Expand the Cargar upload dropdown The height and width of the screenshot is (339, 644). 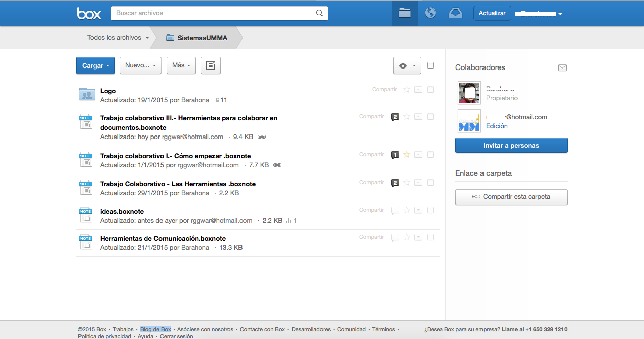point(96,65)
